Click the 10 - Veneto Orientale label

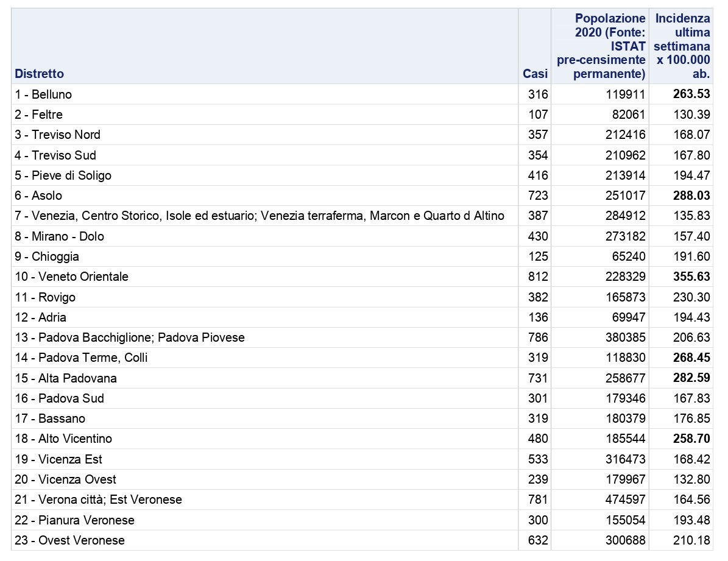coord(72,277)
